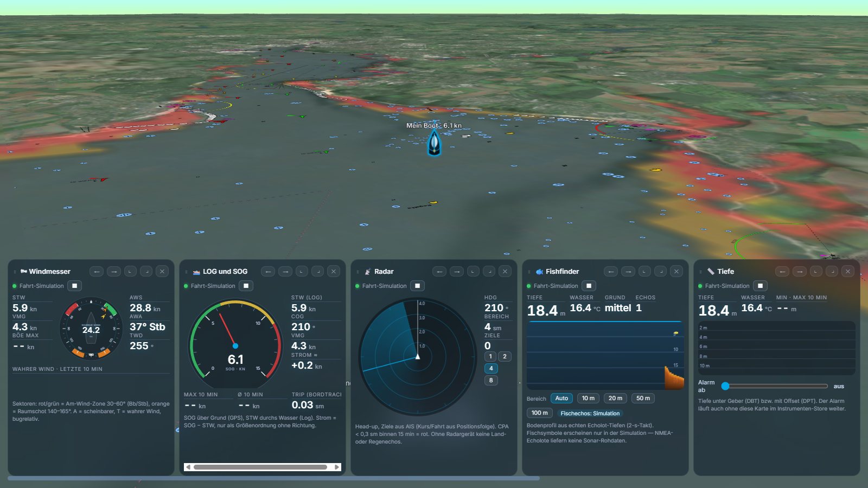The height and width of the screenshot is (488, 868).
Task: Set the radar range to 8 sm
Action: (x=490, y=380)
